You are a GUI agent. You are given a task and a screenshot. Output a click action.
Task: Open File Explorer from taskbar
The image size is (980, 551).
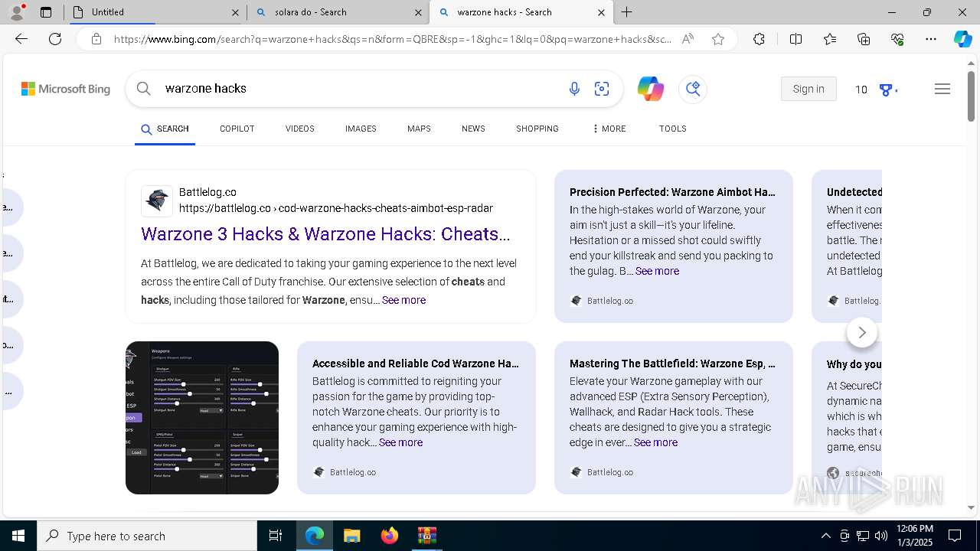(351, 536)
